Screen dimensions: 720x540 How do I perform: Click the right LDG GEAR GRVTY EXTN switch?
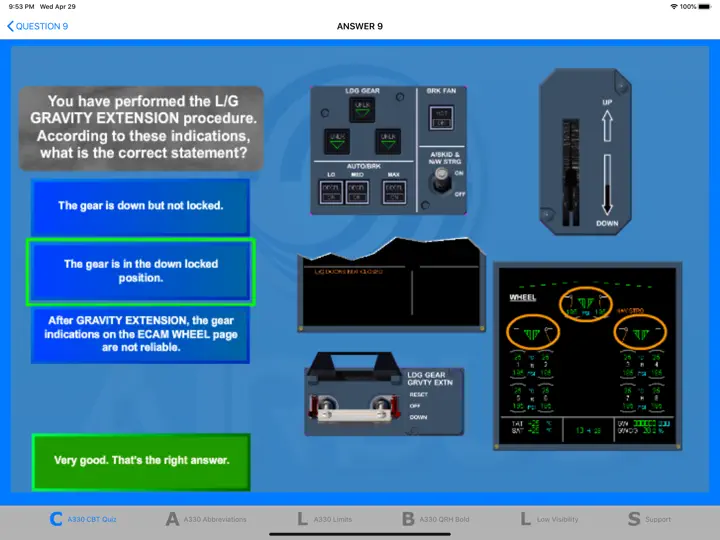[382, 406]
